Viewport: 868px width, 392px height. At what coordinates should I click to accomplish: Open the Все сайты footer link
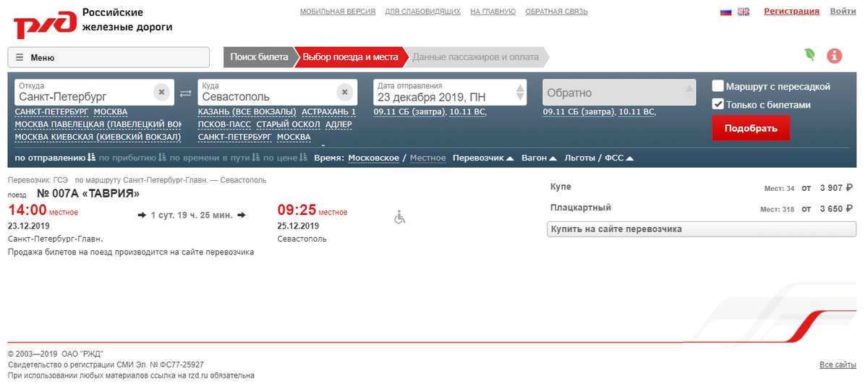coord(838,365)
